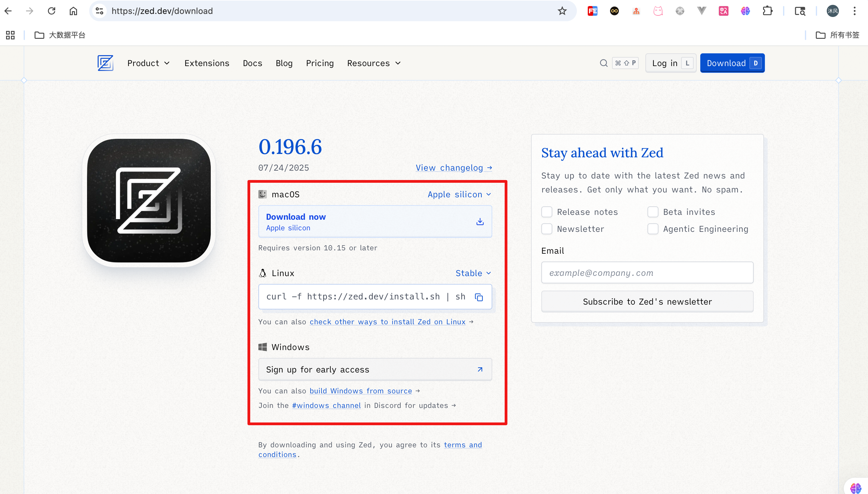Image resolution: width=868 pixels, height=494 pixels.
Task: Click Sign up for early access
Action: pyautogui.click(x=375, y=369)
